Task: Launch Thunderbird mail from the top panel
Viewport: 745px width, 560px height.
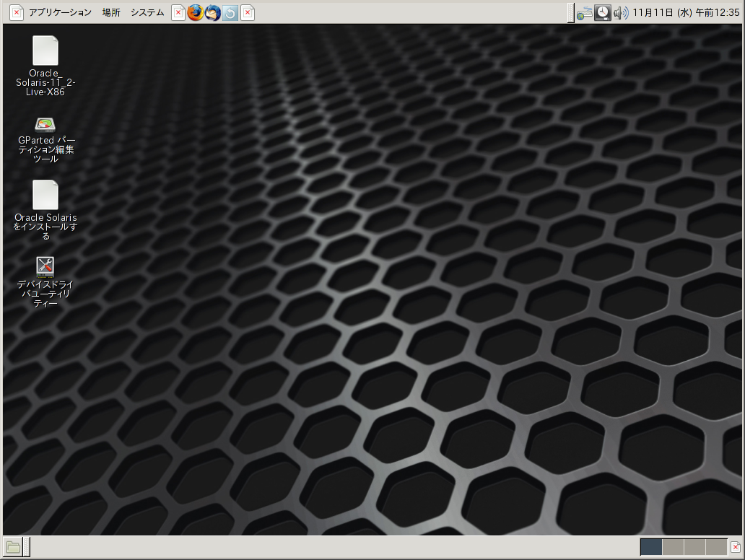Action: 213,12
